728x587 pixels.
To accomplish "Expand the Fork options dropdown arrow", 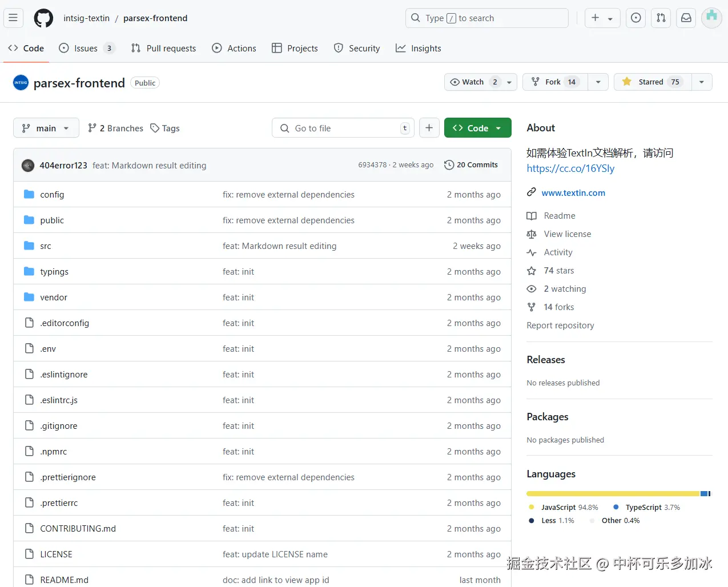I will tap(598, 82).
